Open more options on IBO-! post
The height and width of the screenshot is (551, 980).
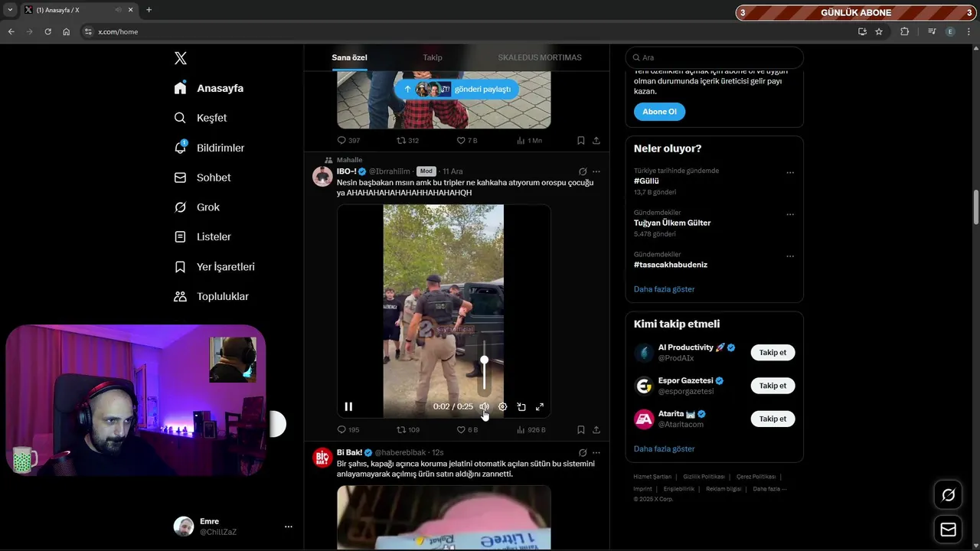pyautogui.click(x=596, y=171)
